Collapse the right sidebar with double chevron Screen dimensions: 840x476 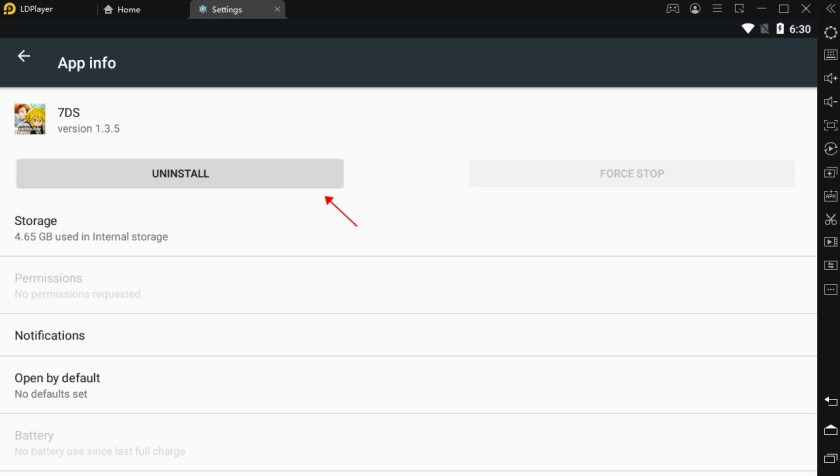click(x=830, y=9)
